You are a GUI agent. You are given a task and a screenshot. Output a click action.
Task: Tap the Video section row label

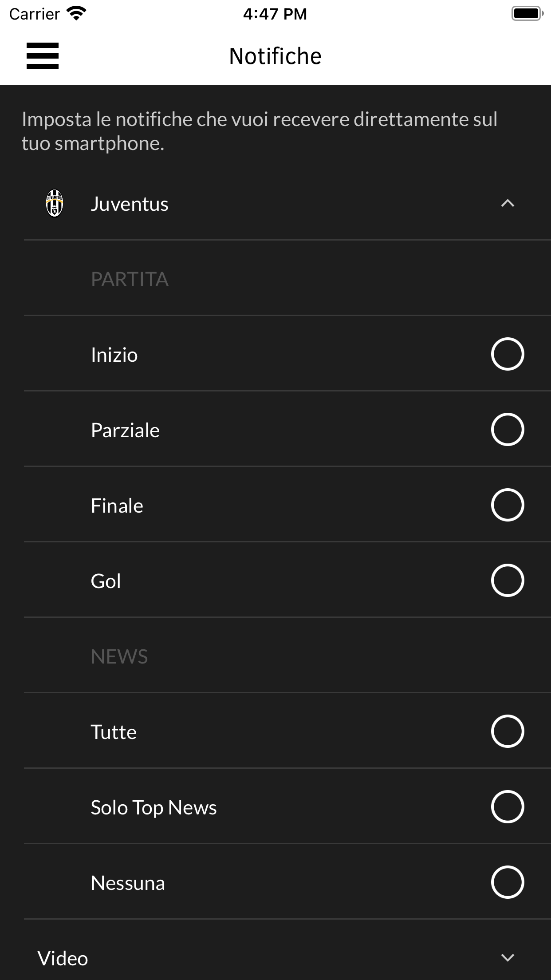tap(63, 959)
